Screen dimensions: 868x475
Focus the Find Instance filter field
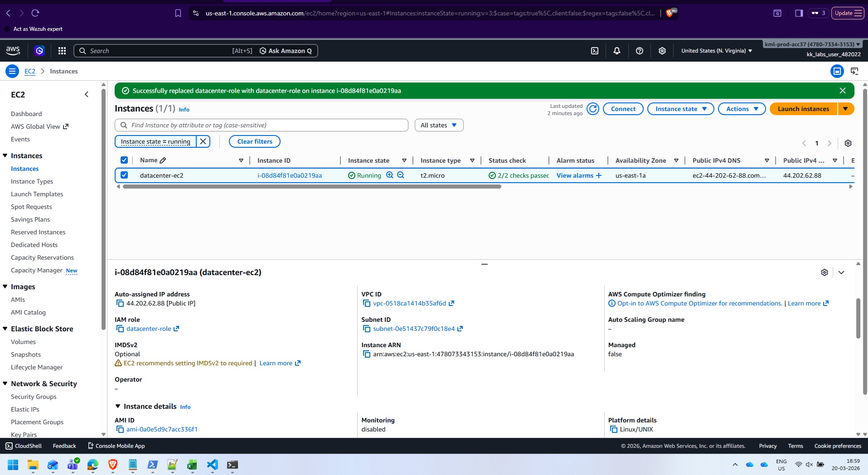click(x=262, y=125)
